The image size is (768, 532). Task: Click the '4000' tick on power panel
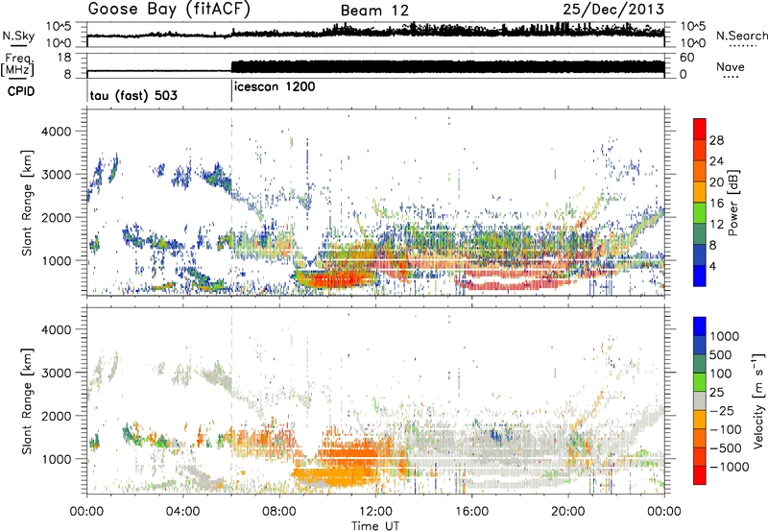[56, 132]
